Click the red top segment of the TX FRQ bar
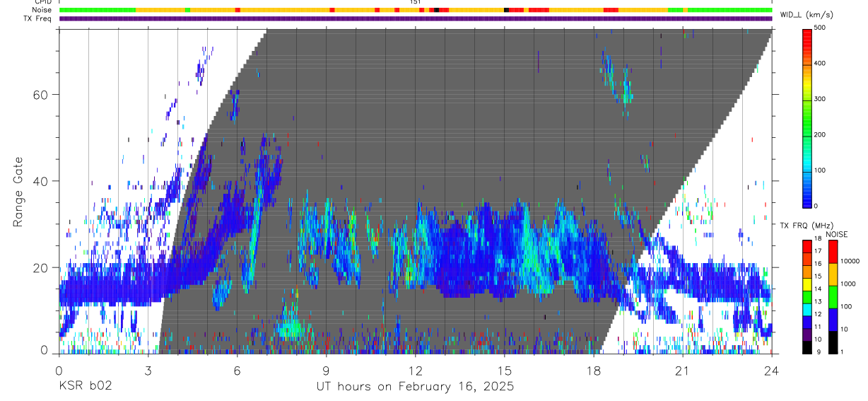The height and width of the screenshot is (401, 868). [x=807, y=245]
